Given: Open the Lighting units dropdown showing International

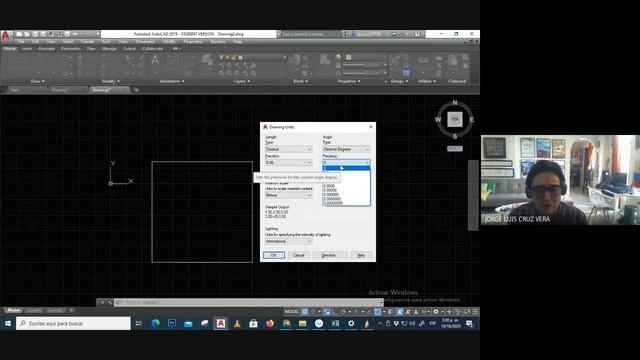Looking at the screenshot, I should pyautogui.click(x=289, y=242).
